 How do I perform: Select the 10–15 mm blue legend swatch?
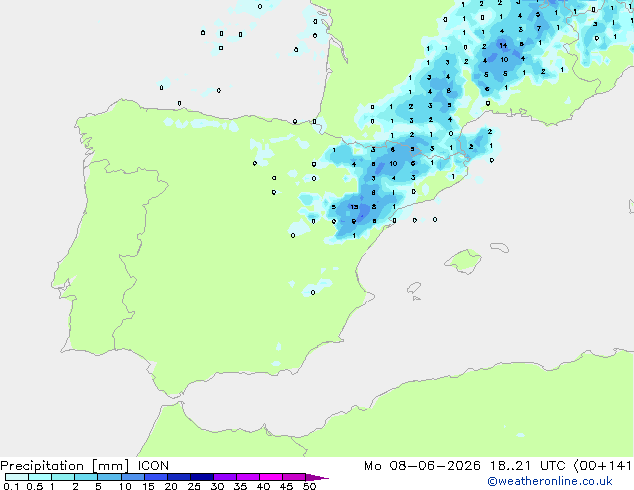click(x=133, y=477)
